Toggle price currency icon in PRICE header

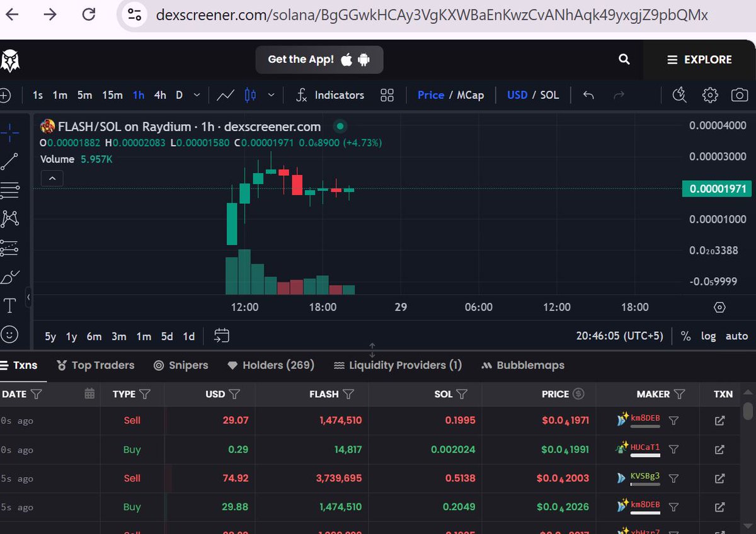[x=578, y=394]
